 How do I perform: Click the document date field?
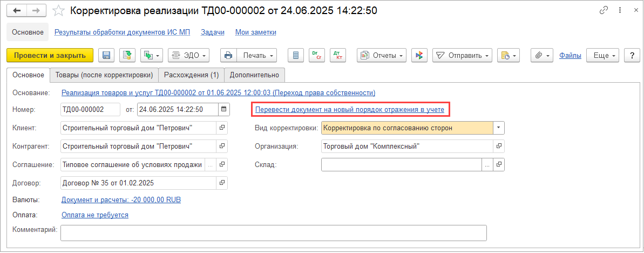178,109
